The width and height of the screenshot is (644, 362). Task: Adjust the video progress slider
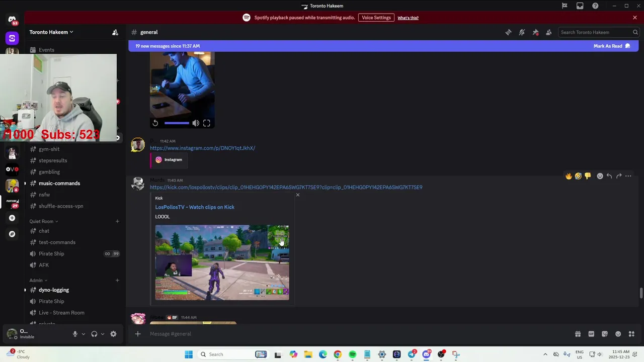tap(177, 123)
